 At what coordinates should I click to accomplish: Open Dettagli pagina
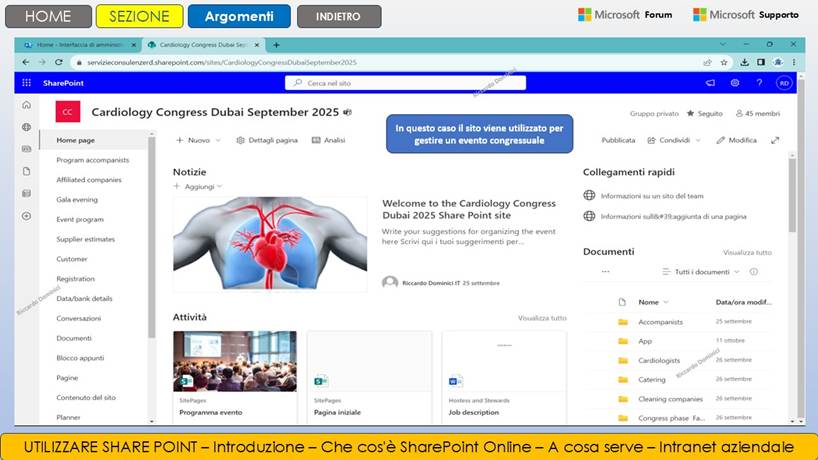(x=267, y=140)
